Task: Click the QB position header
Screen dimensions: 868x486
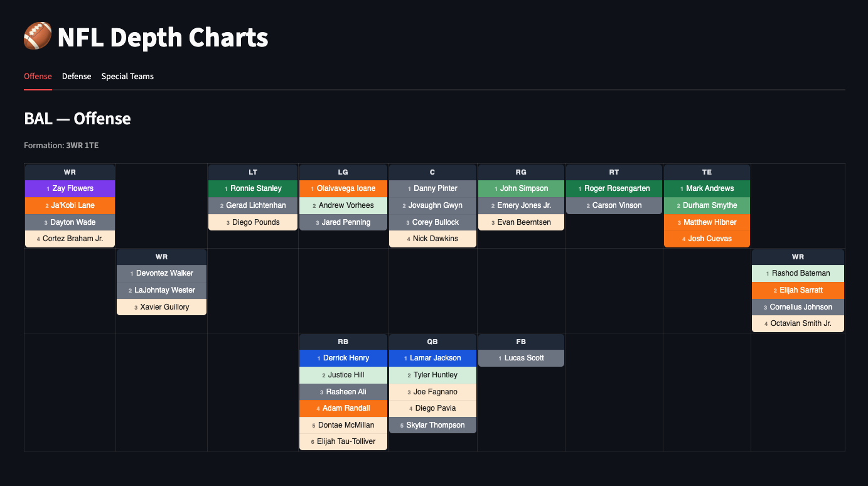Action: click(432, 342)
